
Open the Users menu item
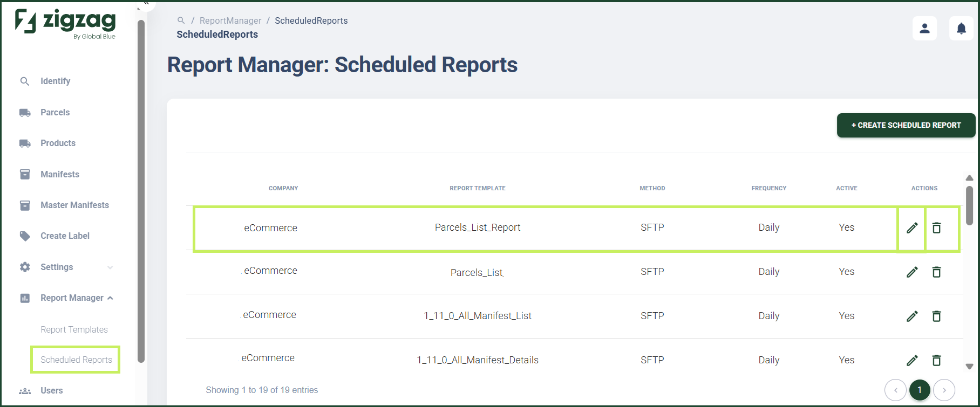point(52,391)
